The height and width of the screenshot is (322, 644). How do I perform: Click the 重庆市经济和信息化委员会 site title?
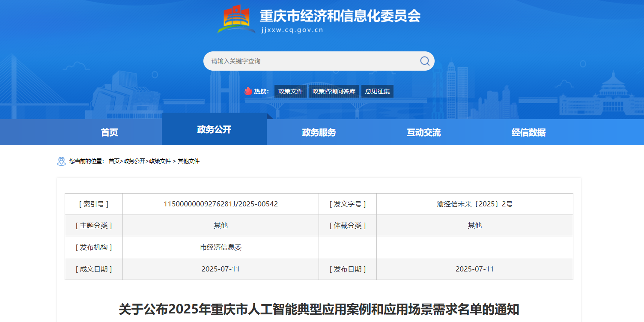coord(340,16)
